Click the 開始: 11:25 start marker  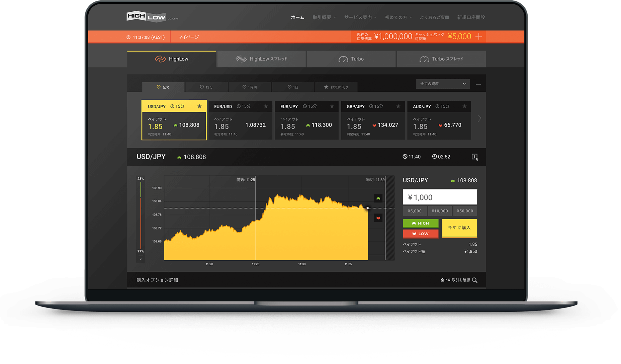click(246, 180)
